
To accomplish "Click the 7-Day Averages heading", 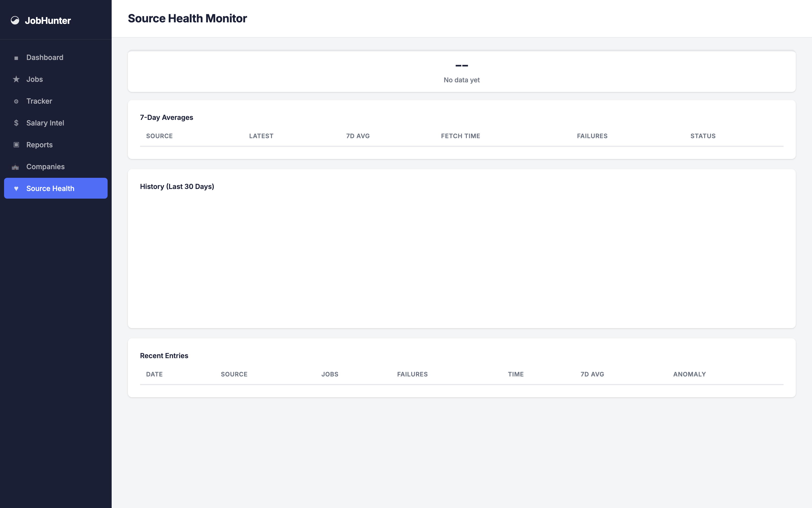I will (x=166, y=117).
